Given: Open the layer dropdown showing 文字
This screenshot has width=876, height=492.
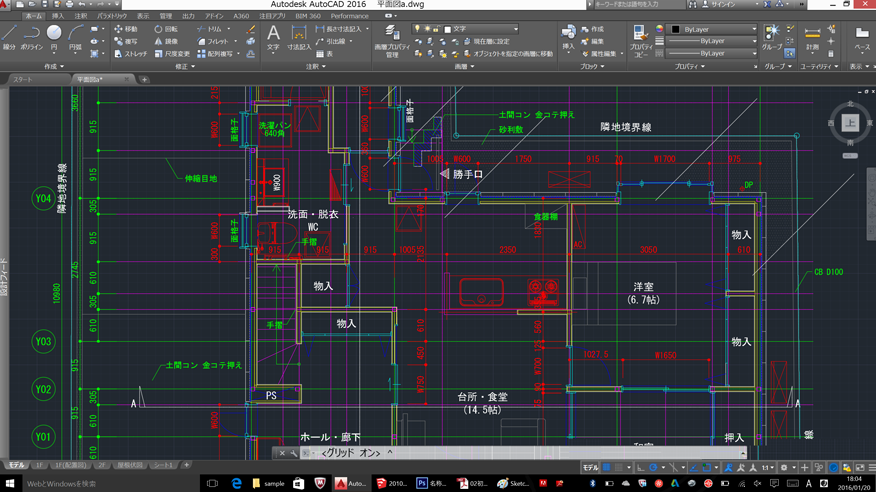Looking at the screenshot, I should coord(465,29).
